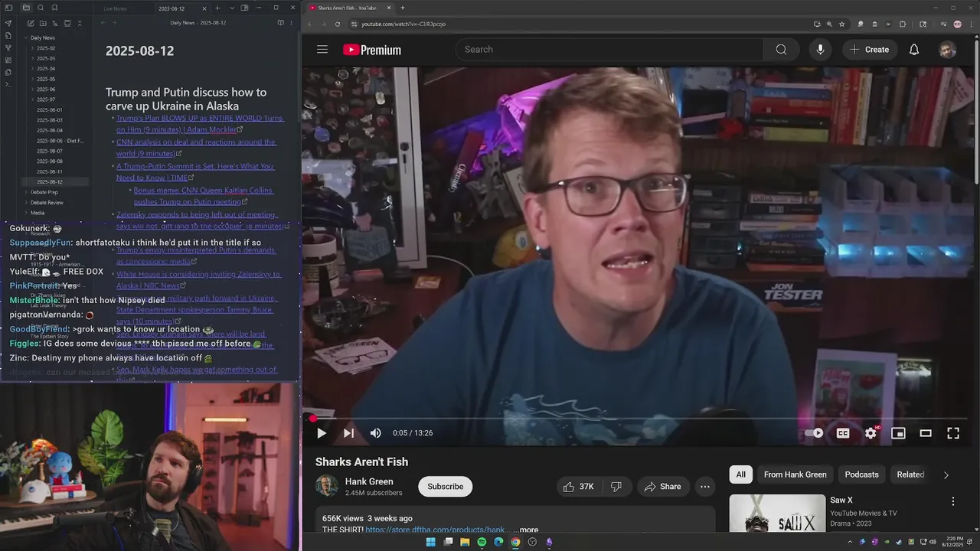Select the Podcasts filter chip
Viewport: 980px width, 551px height.
point(861,474)
